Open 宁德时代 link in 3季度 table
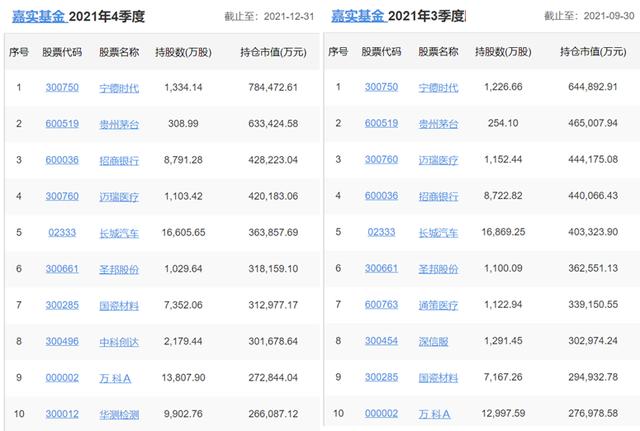 coord(438,88)
